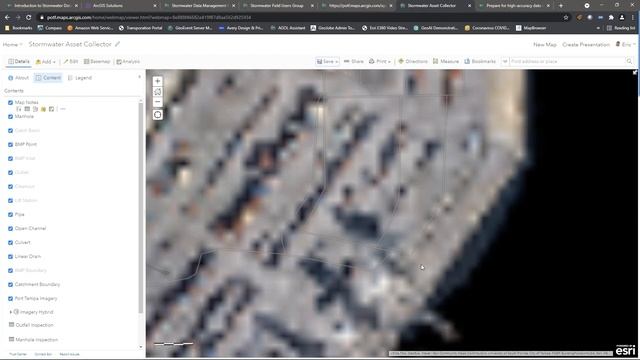Open the Measure tool
The image size is (640, 360).
[x=446, y=61]
